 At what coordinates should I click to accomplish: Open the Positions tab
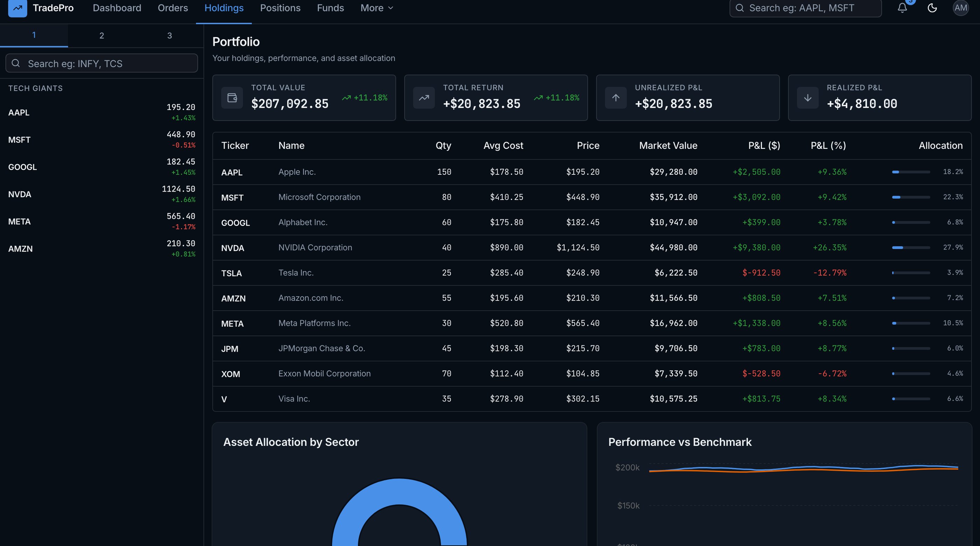(x=280, y=8)
